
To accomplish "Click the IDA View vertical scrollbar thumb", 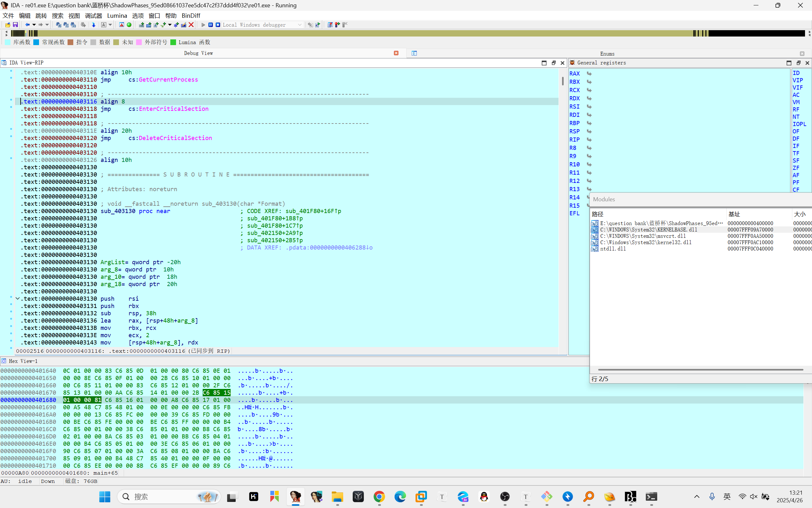I will [563, 81].
